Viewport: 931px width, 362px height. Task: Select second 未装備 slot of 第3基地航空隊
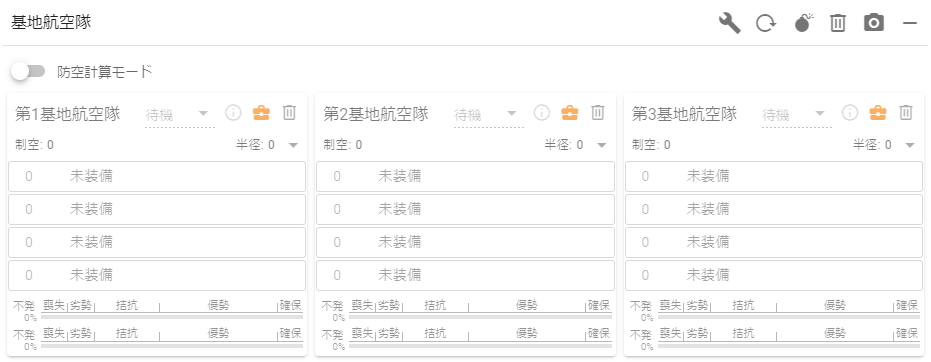pyautogui.click(x=774, y=209)
